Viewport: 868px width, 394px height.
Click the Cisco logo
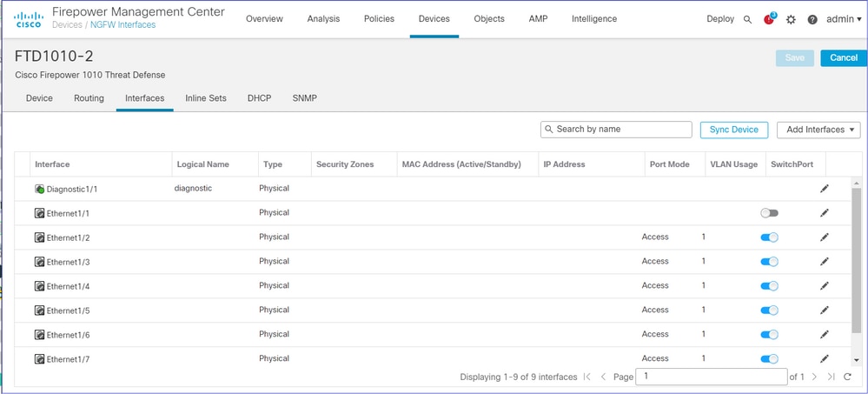tap(28, 19)
